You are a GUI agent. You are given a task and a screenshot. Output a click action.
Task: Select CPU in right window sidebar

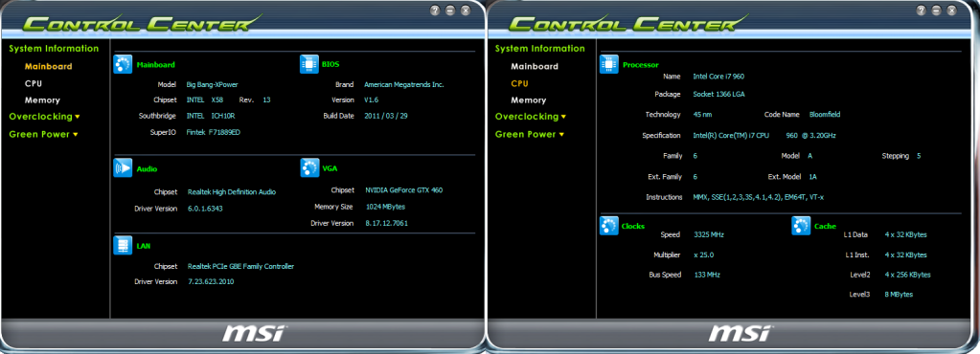(x=519, y=83)
